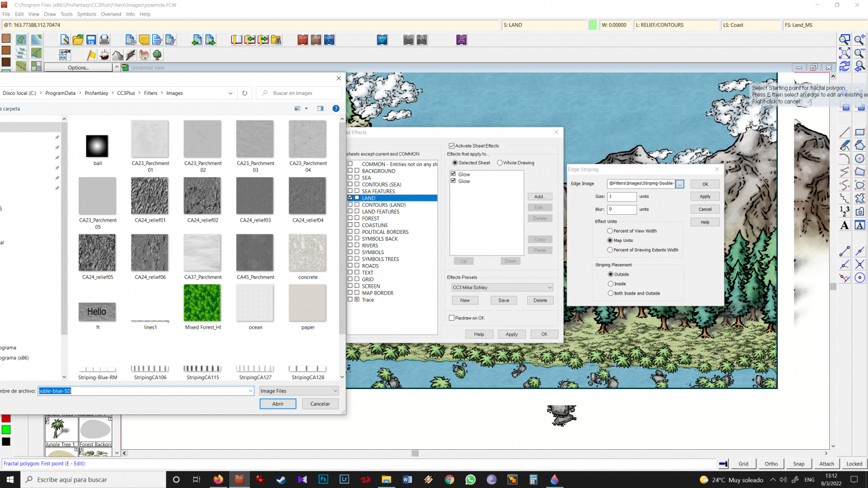Click the Size input field in Edge Striping

tap(622, 197)
